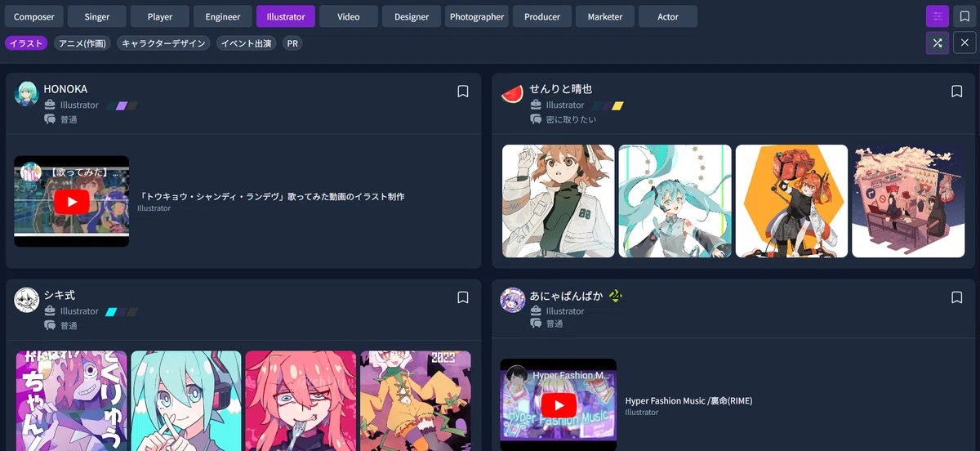This screenshot has height=451, width=980.
Task: Select the Video category tab
Action: point(349,16)
